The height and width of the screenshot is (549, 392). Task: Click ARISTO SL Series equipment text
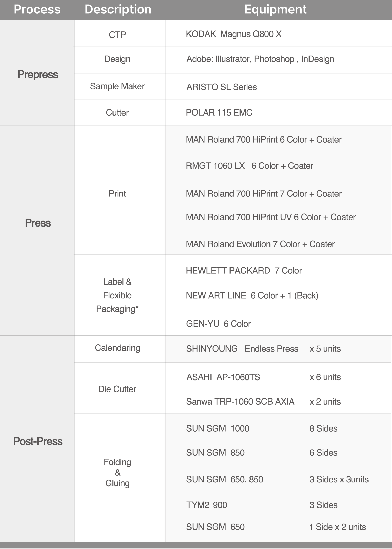(x=221, y=87)
